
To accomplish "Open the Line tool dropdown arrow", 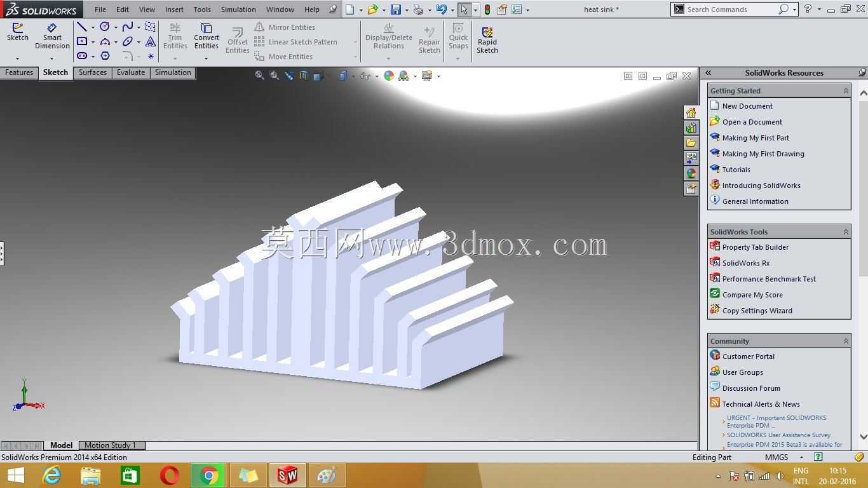I will (93, 27).
